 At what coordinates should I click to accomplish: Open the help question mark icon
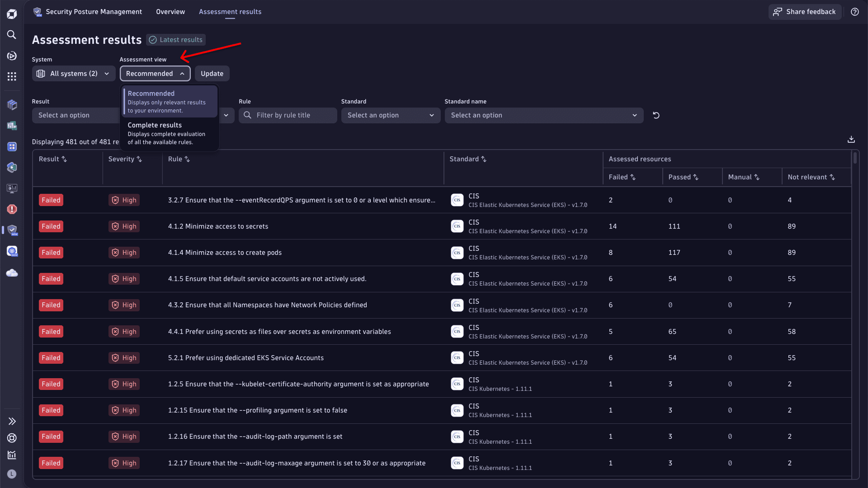pos(854,12)
